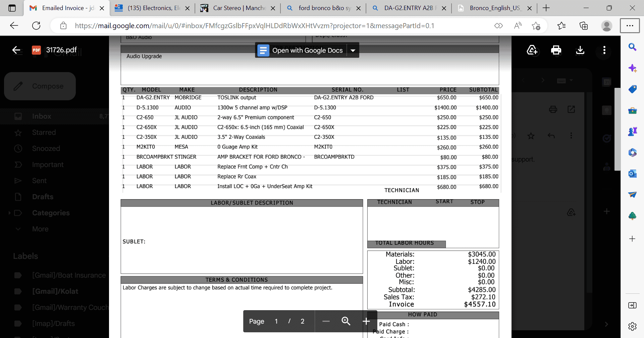The image size is (644, 338).
Task: Open with Google Docs
Action: tap(301, 50)
